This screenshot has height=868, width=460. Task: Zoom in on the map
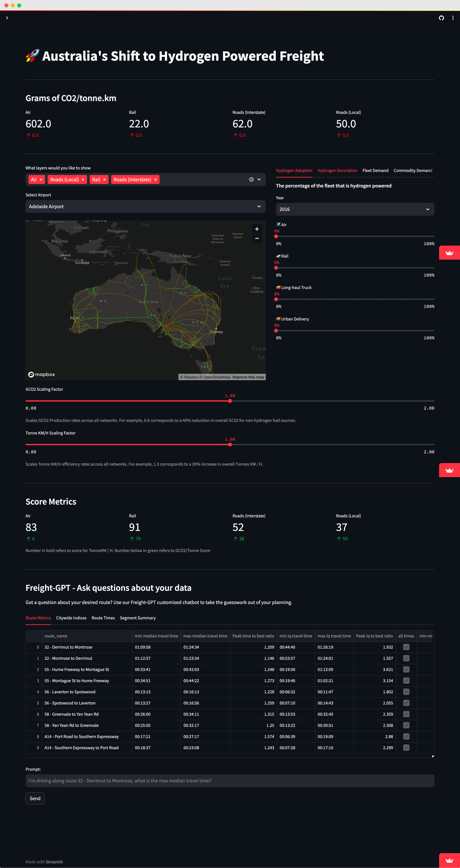(x=257, y=229)
